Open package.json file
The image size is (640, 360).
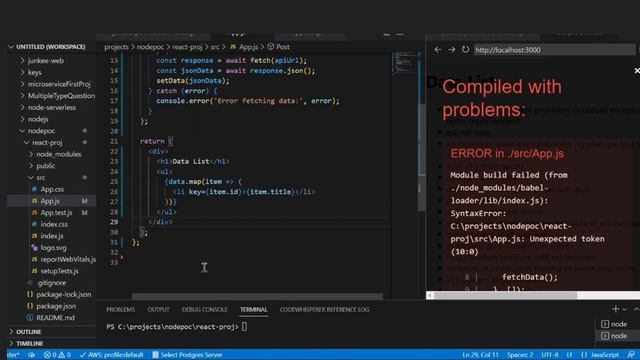(x=56, y=306)
